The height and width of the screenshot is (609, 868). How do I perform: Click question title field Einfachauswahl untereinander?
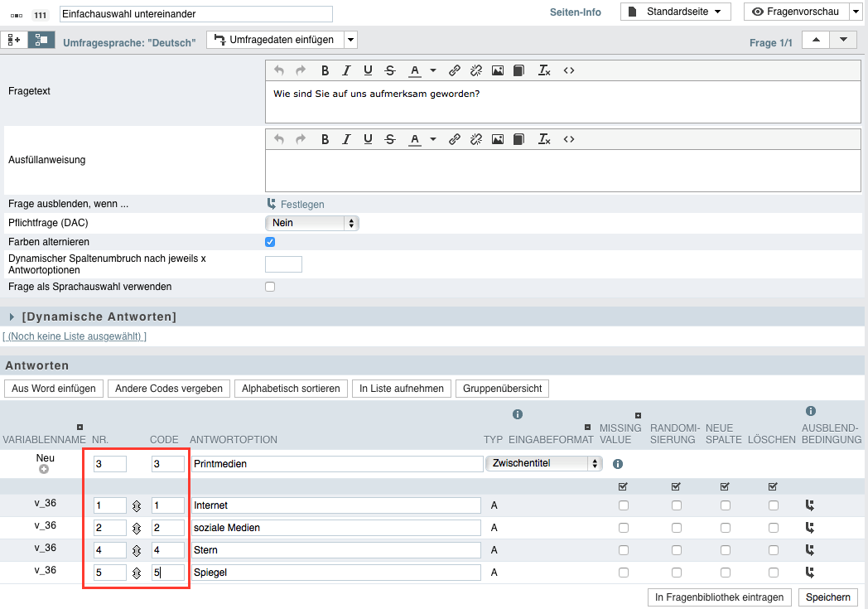point(196,14)
